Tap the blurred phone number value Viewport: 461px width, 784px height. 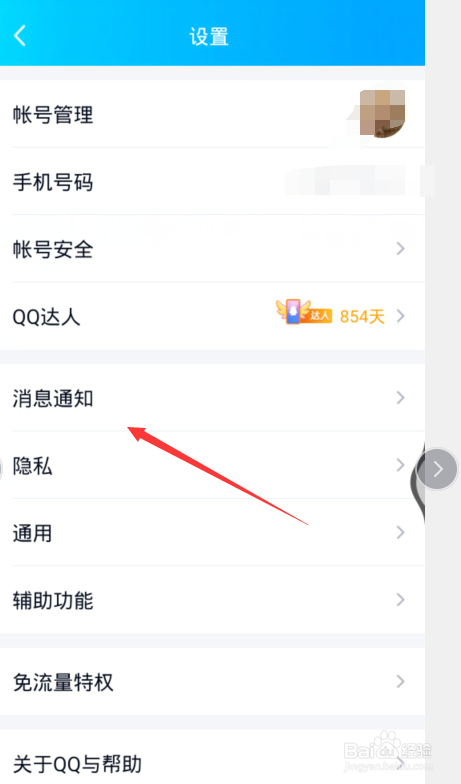[x=359, y=181]
